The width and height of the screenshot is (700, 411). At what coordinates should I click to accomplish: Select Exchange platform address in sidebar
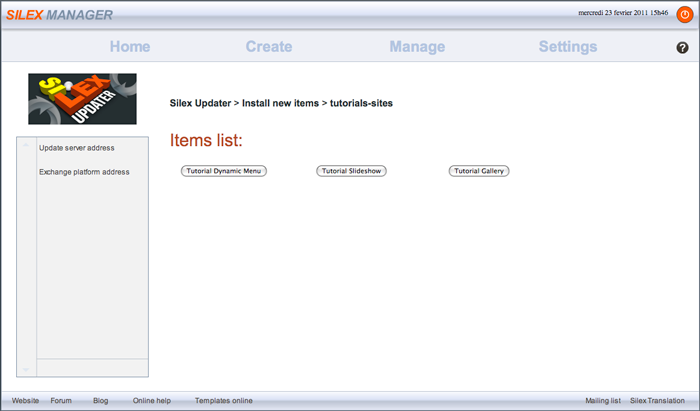(84, 172)
